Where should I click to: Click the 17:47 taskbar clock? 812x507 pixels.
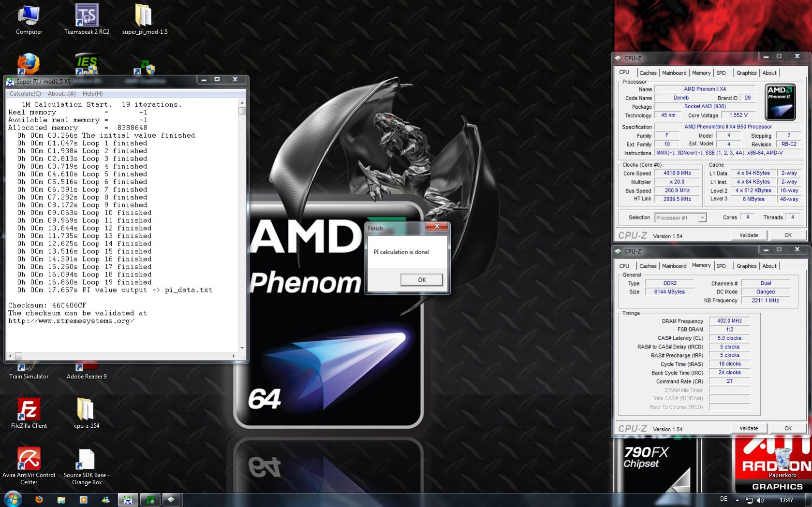[x=786, y=500]
